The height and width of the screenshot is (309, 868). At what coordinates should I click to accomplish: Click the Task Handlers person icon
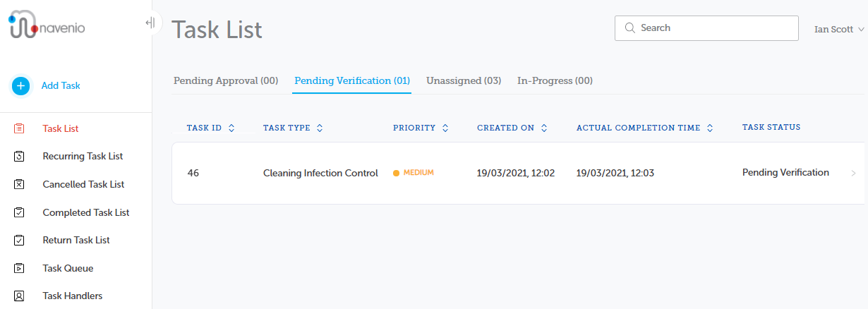click(x=19, y=296)
